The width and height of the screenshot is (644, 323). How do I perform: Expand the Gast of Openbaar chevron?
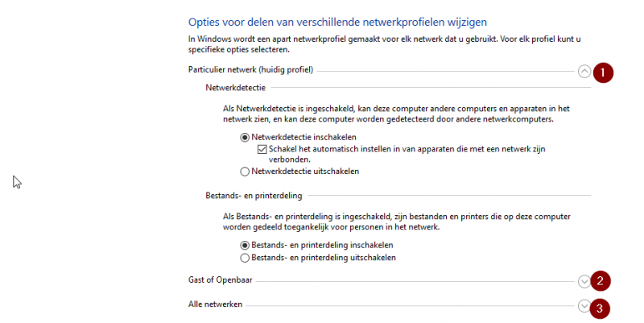[584, 280]
